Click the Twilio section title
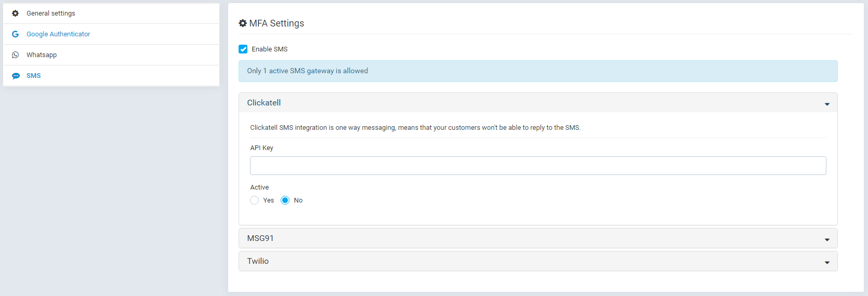This screenshot has height=296, width=868. coord(258,261)
